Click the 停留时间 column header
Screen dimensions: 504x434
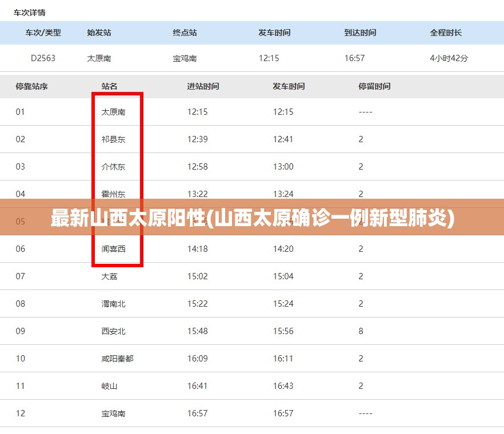point(374,86)
